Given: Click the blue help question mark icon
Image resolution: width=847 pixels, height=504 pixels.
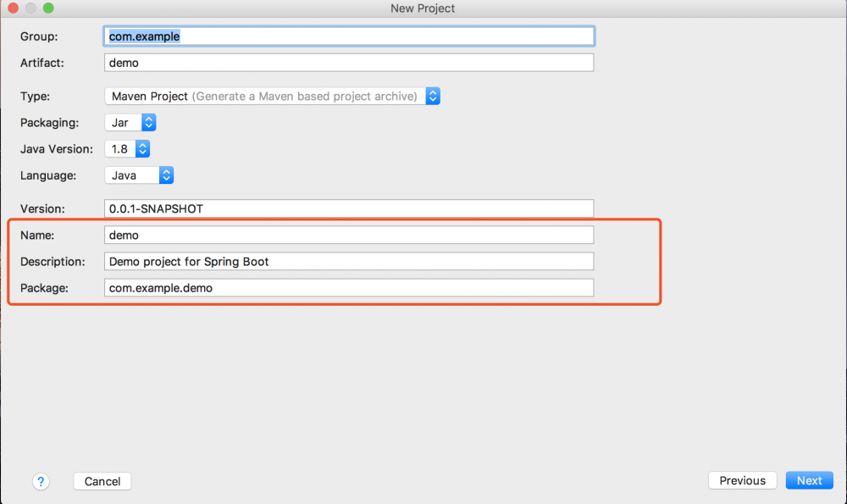Looking at the screenshot, I should coord(41,481).
